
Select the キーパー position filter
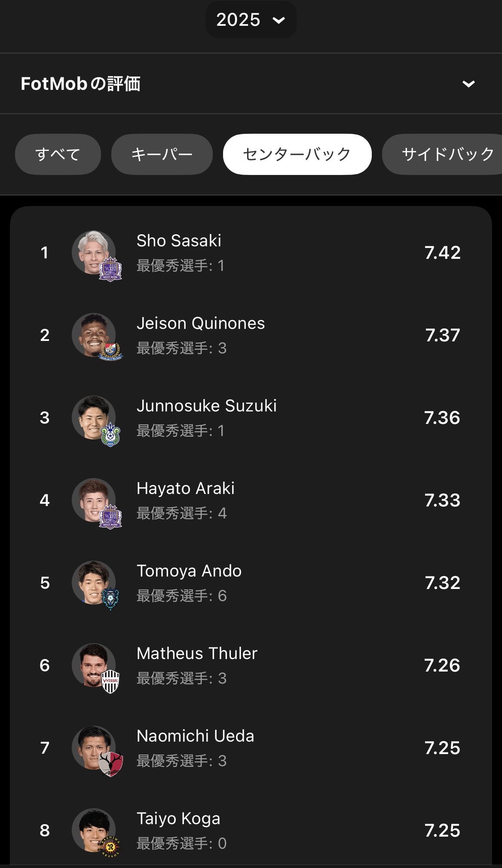point(162,154)
